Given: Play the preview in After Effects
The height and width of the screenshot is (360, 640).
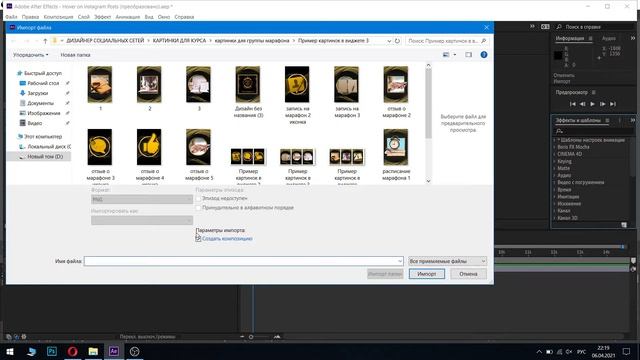Looking at the screenshot, I should [592, 104].
